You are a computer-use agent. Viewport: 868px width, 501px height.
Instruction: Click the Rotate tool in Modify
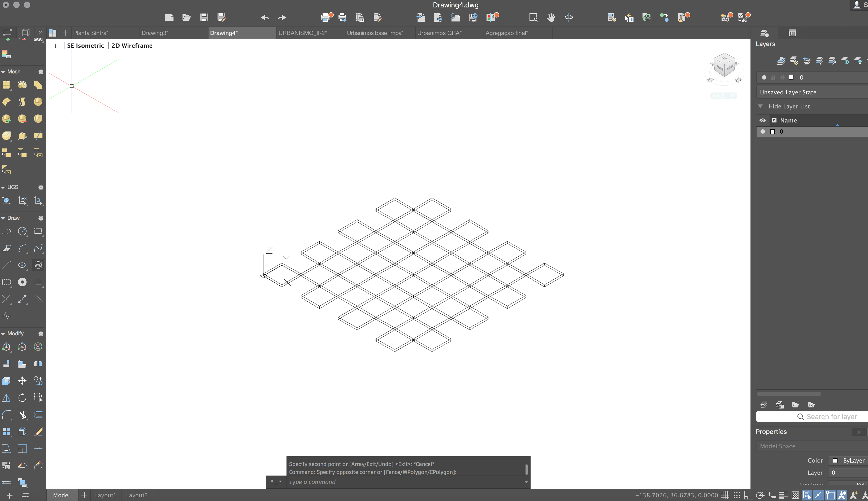[22, 397]
